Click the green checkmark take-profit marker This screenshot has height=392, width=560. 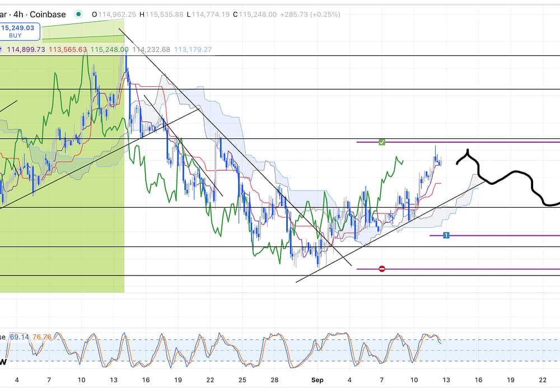[x=381, y=142]
